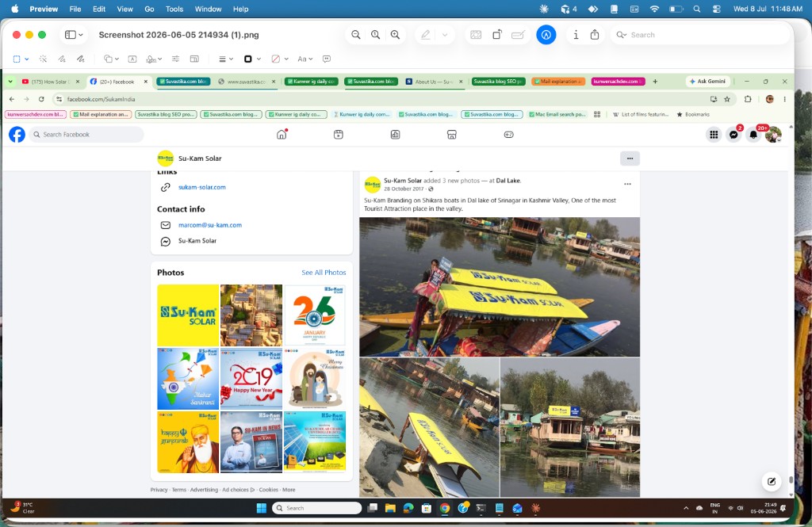812x527 pixels.
Task: Open the Wi-Fi status menu
Action: [x=654, y=9]
